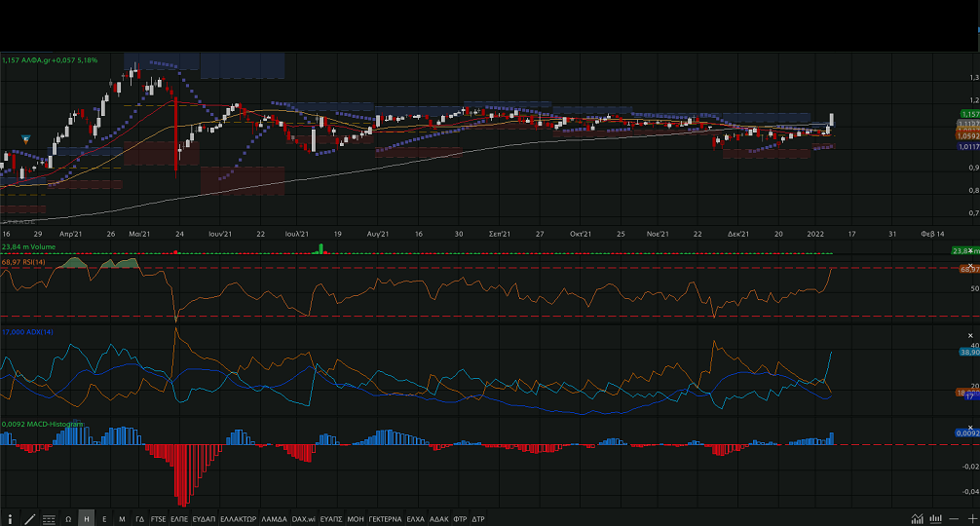Image resolution: width=980 pixels, height=526 pixels.
Task: Click the info icon in bottom toolbar
Action: [x=12, y=519]
